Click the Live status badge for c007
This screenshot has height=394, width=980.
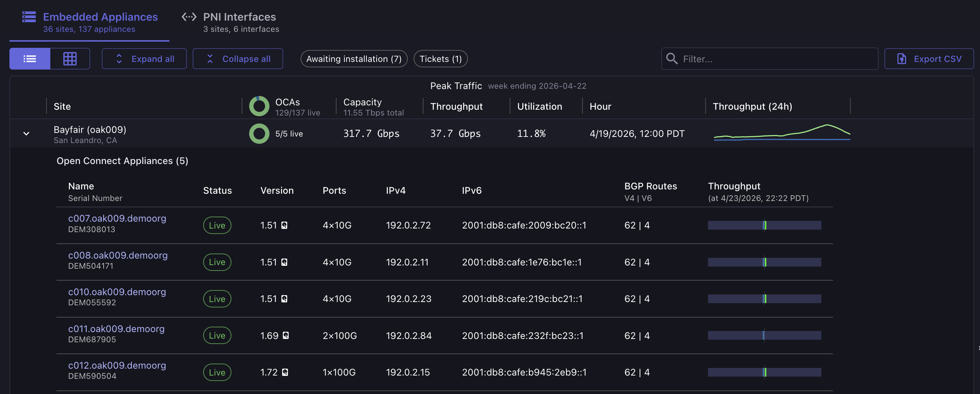pyautogui.click(x=217, y=225)
